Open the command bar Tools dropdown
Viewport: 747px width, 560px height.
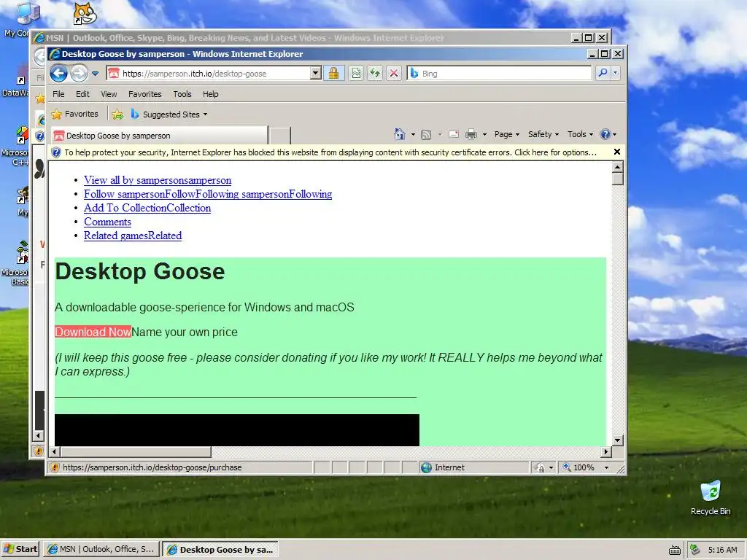coord(580,134)
